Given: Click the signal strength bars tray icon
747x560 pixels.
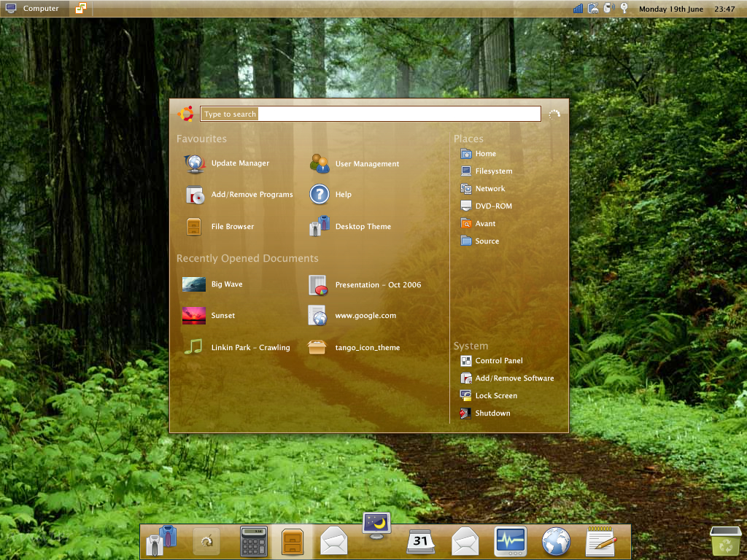Looking at the screenshot, I should point(578,8).
